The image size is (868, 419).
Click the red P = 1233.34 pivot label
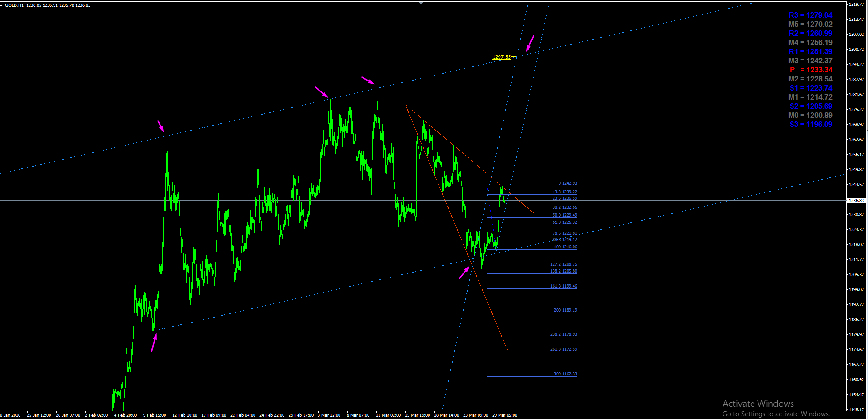pyautogui.click(x=811, y=70)
